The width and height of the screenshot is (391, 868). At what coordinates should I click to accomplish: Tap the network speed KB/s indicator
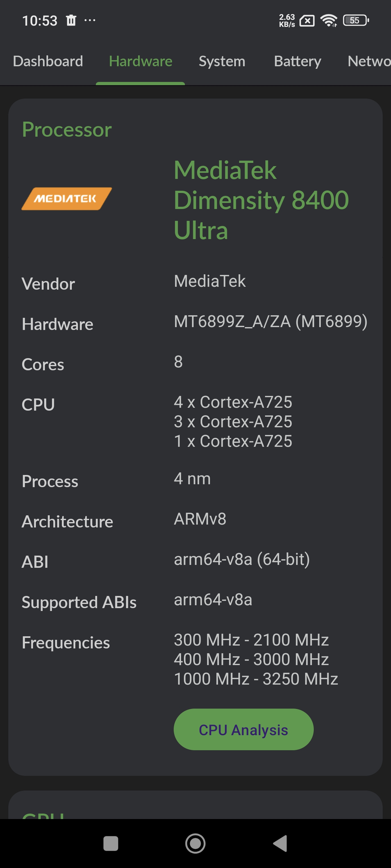pyautogui.click(x=287, y=20)
